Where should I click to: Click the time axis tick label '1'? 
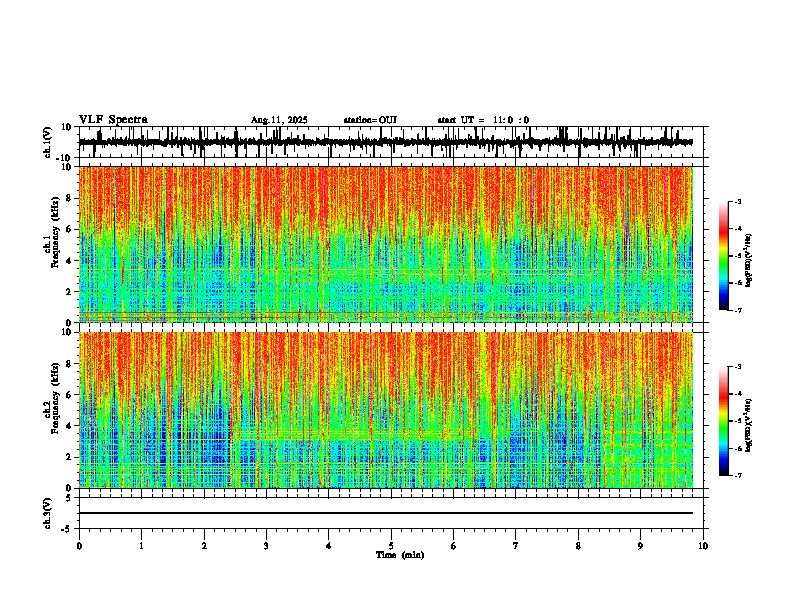141,546
